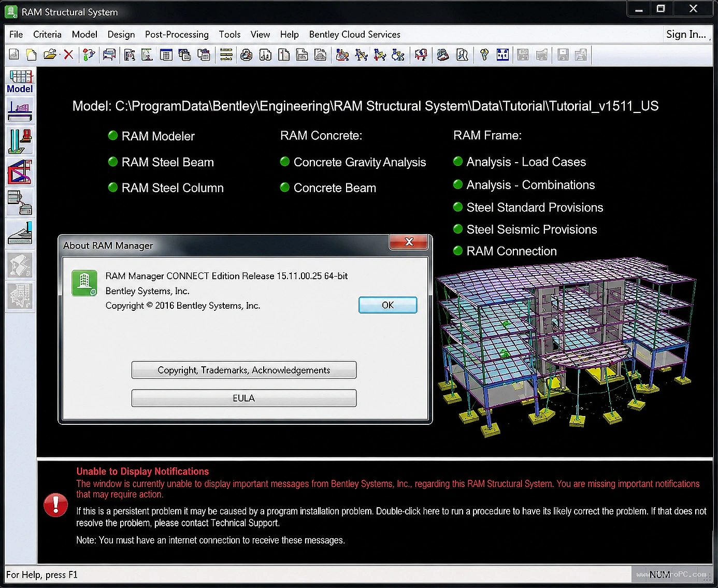The height and width of the screenshot is (588, 718).
Task: Click the red-and-white icon left of the bucket toolbar icons
Action: (x=421, y=55)
